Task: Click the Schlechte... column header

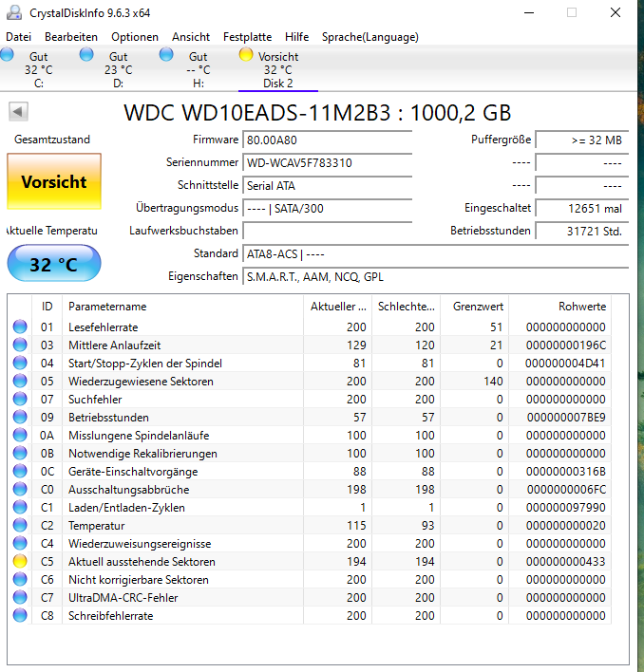Action: point(406,307)
